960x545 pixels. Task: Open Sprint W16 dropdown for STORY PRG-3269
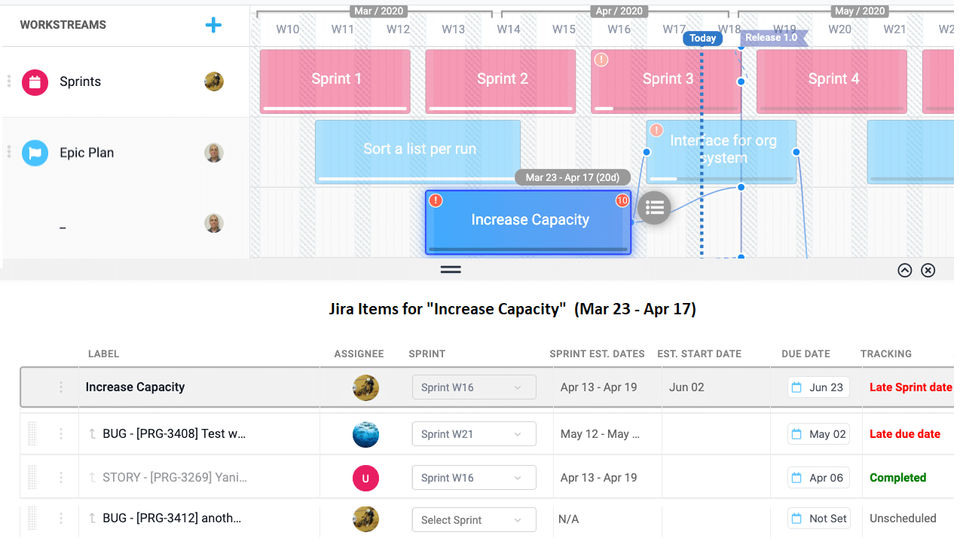click(x=474, y=478)
